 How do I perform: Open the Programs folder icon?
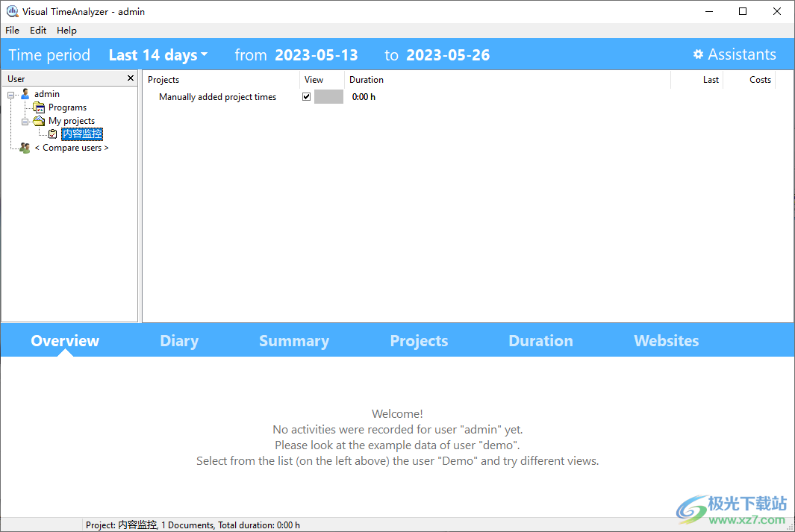[39, 107]
